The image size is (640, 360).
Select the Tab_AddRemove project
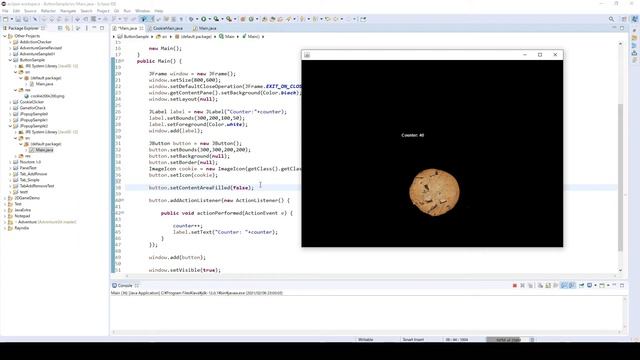click(x=33, y=174)
